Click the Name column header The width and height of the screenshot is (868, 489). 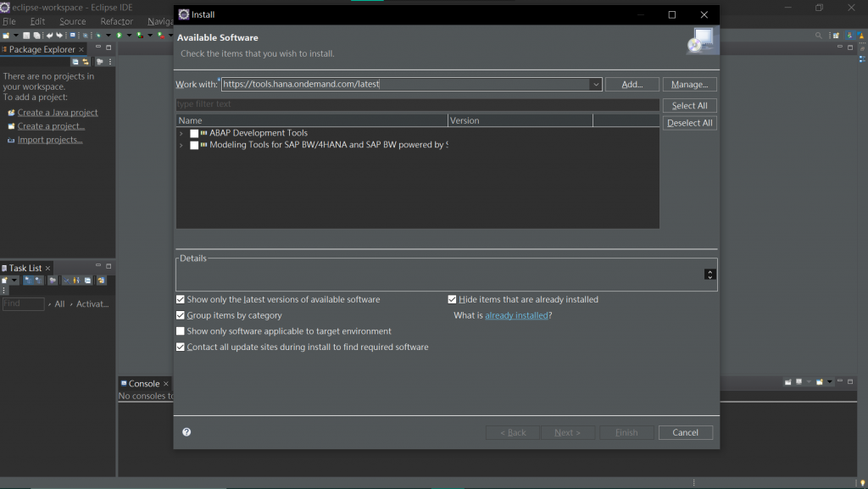(x=312, y=120)
